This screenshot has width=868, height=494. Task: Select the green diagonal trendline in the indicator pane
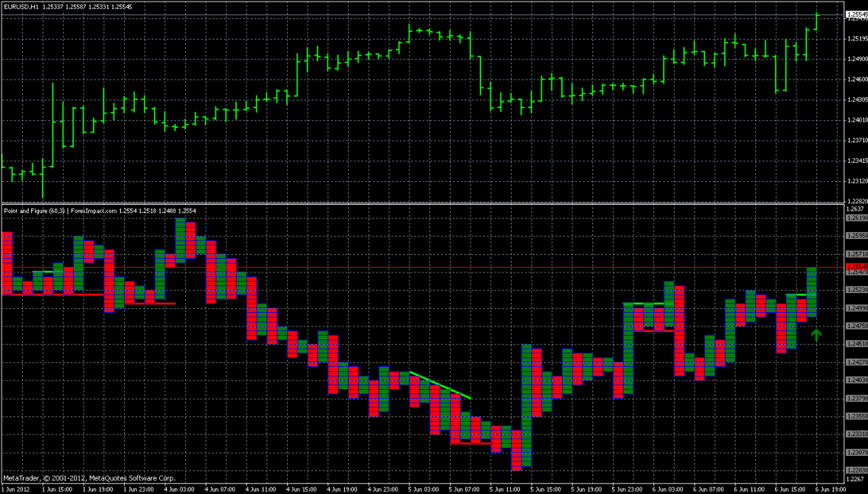[442, 384]
